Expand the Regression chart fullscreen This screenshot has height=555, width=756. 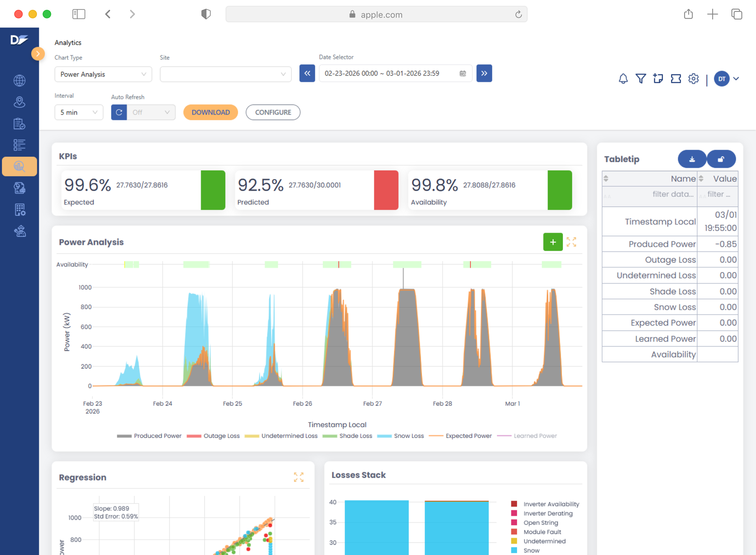pos(298,477)
